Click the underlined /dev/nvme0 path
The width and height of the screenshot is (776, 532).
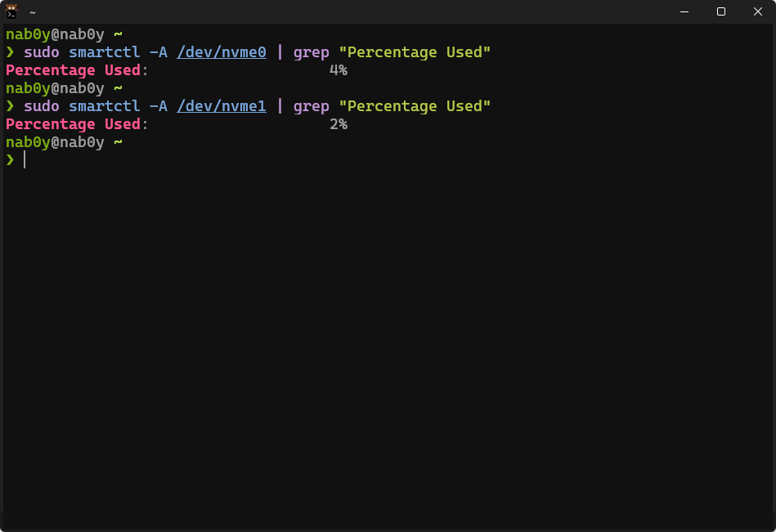[222, 52]
